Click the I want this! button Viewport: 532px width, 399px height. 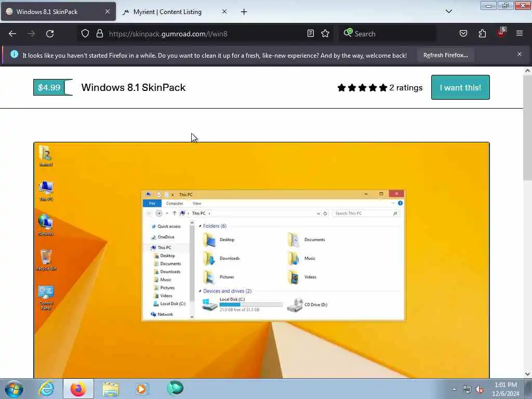click(x=460, y=87)
